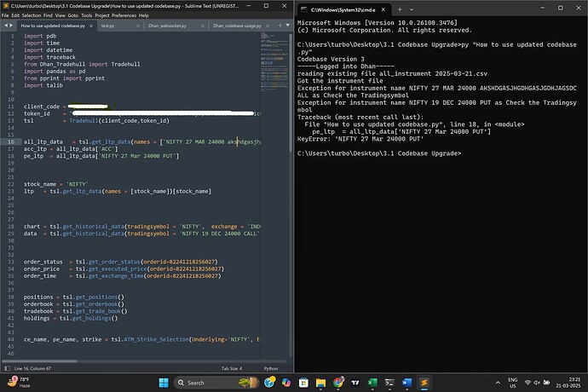This screenshot has width=588, height=392.
Task: Open TradingView from the taskbar
Action: (x=355, y=383)
